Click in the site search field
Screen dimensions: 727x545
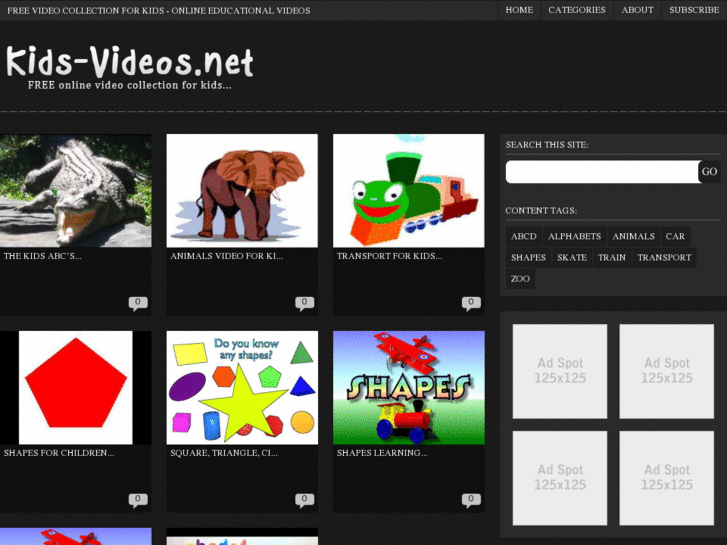(x=602, y=172)
